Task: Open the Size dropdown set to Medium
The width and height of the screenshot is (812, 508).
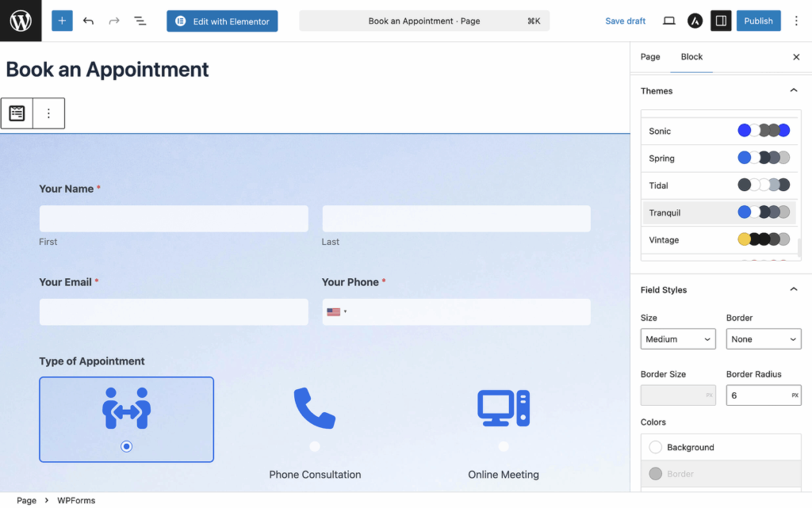Action: (678, 338)
